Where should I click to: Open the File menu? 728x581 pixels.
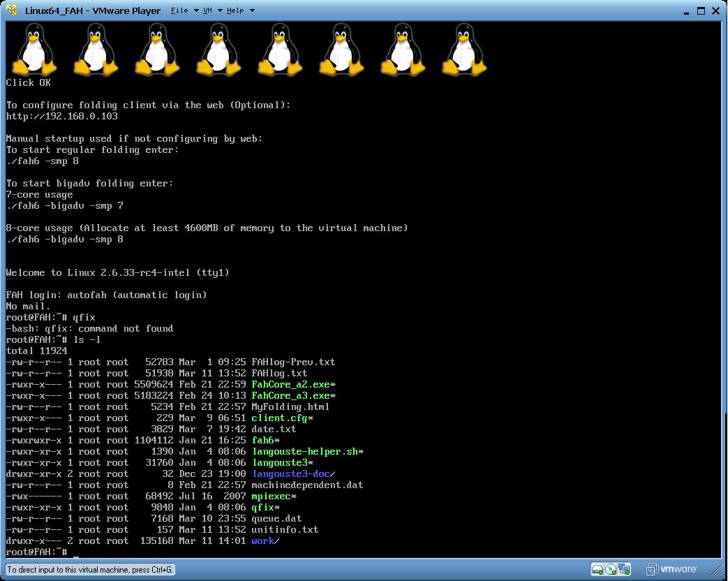click(x=179, y=10)
